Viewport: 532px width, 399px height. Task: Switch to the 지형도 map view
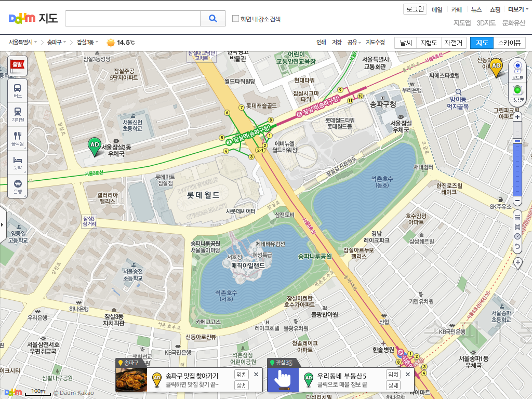click(428, 43)
